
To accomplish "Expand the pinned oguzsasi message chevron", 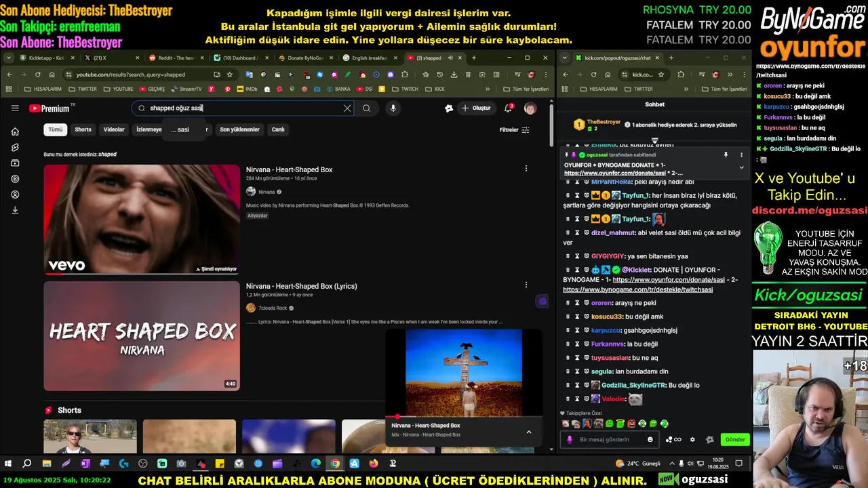I will click(x=741, y=167).
